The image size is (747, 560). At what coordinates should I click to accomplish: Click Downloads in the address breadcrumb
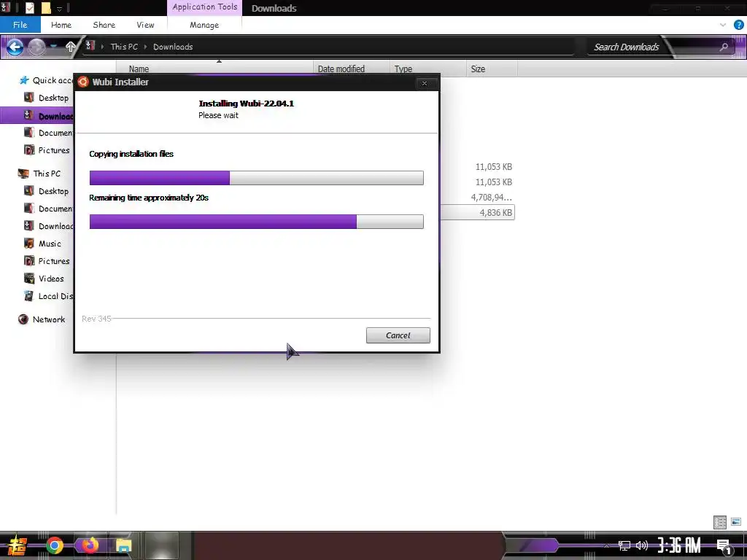click(173, 47)
